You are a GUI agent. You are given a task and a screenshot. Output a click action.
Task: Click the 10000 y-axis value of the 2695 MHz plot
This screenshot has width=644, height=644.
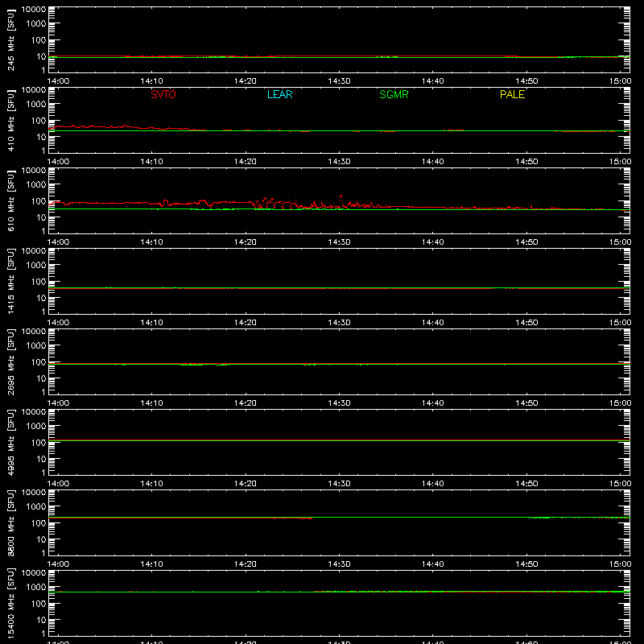click(34, 332)
